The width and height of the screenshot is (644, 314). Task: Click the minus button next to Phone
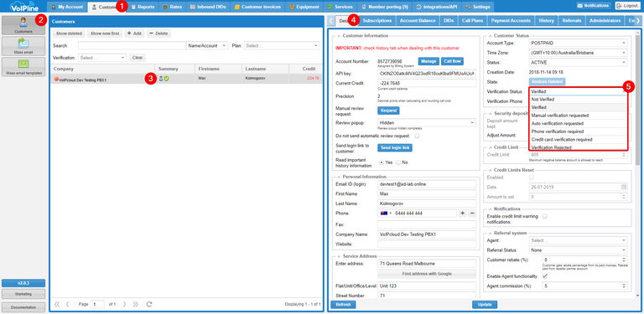click(x=472, y=214)
